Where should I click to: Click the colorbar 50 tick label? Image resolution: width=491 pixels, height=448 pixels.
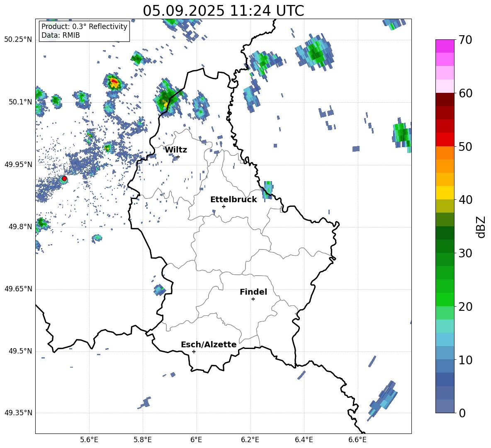tap(465, 146)
